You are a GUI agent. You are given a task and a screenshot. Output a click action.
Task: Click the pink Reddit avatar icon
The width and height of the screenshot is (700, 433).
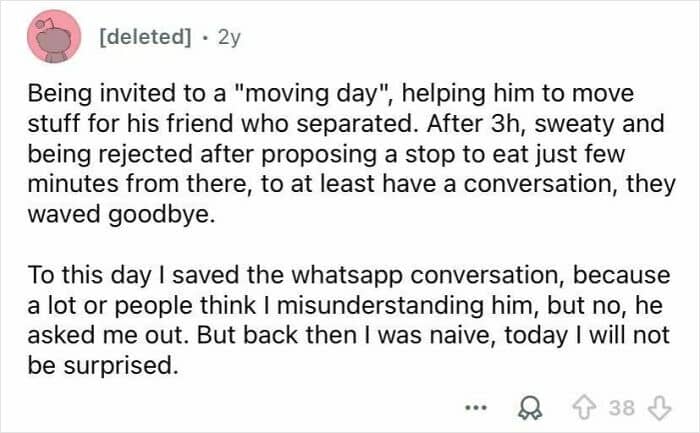point(55,37)
